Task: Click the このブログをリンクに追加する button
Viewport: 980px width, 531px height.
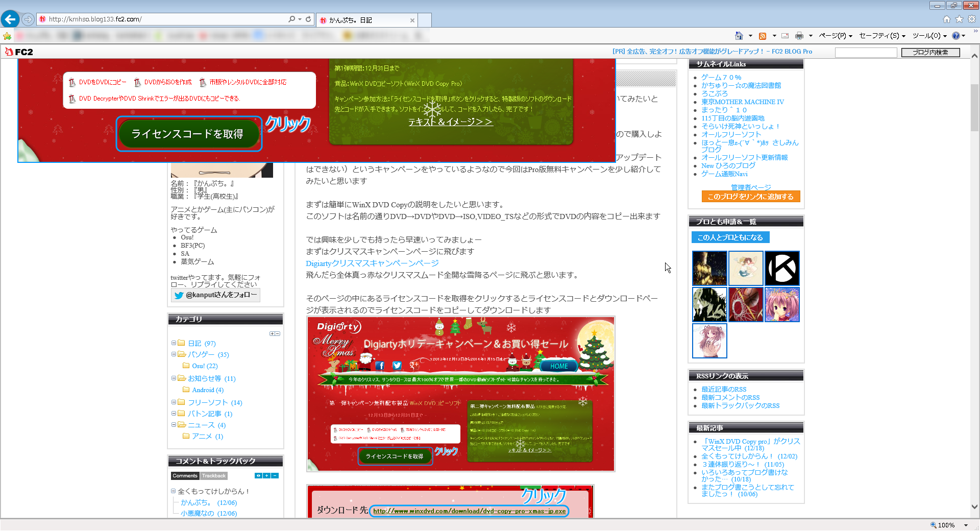Action: pyautogui.click(x=750, y=197)
